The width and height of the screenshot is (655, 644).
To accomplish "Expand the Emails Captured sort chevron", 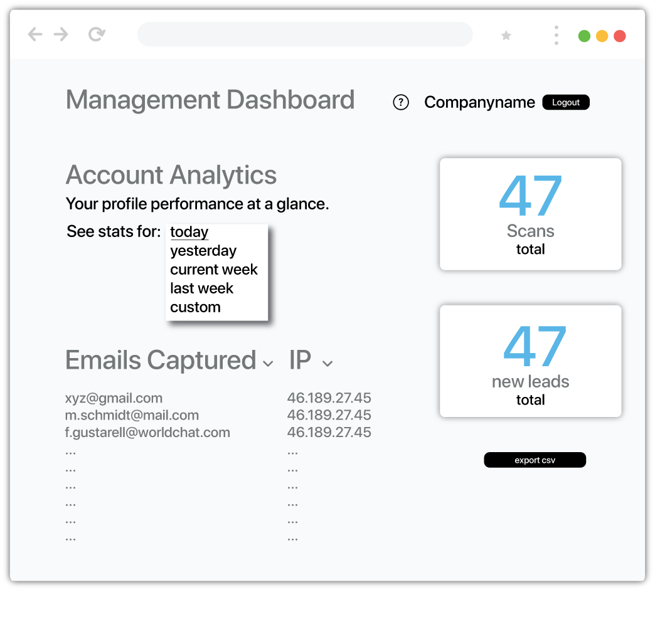I will click(x=268, y=364).
